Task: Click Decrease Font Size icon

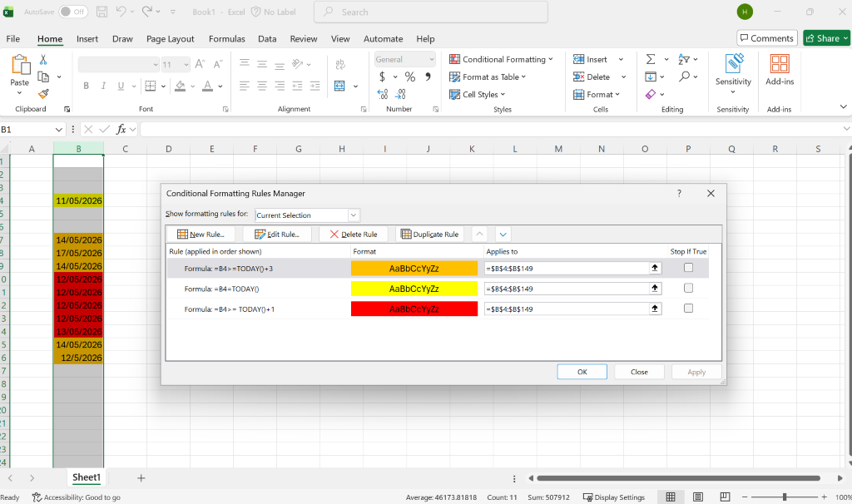Action: coord(218,64)
